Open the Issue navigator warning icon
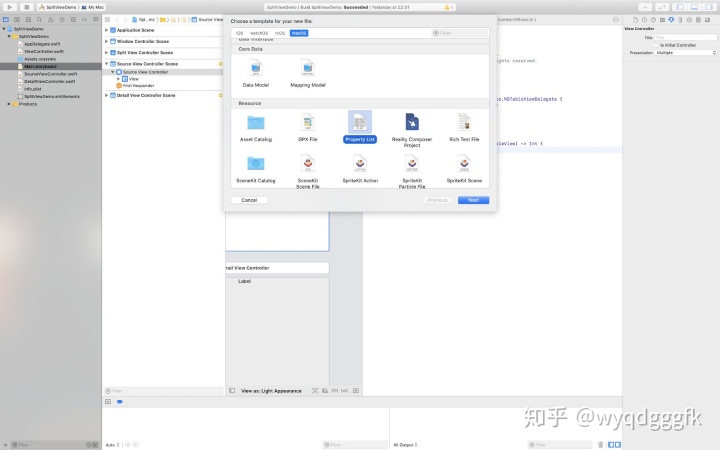The height and width of the screenshot is (450, 720). (51, 20)
